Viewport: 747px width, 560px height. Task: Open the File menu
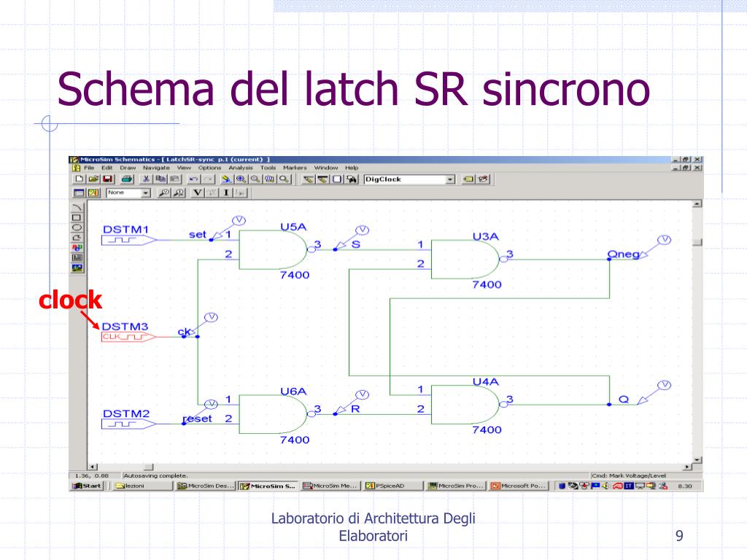[89, 168]
